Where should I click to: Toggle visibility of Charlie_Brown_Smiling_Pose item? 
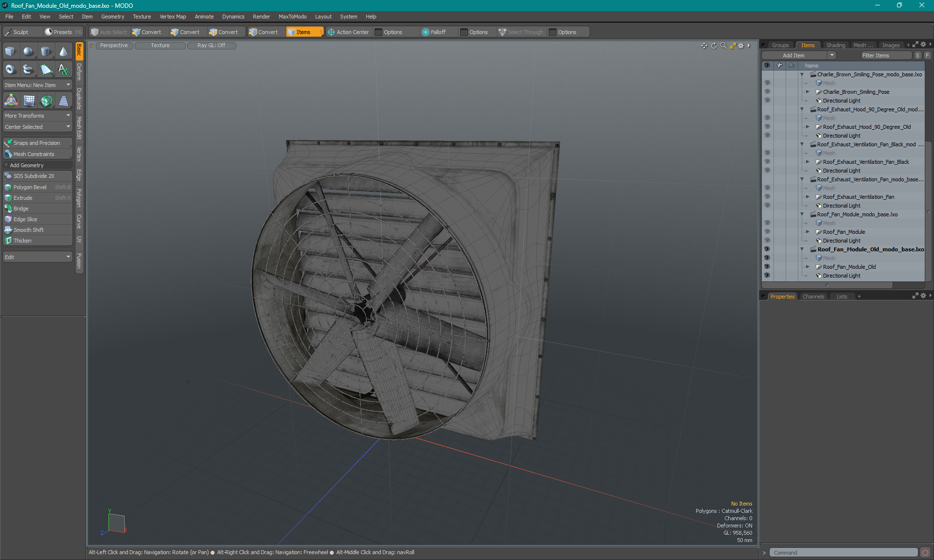(x=767, y=92)
